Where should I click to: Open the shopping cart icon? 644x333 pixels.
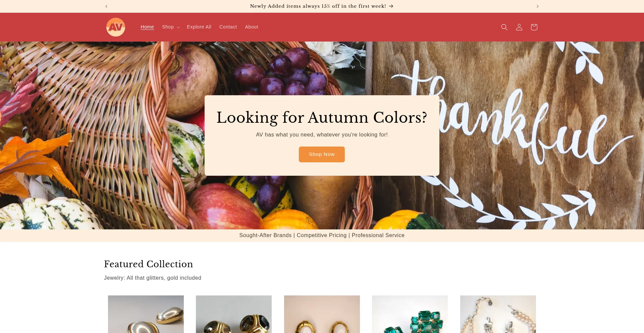(x=534, y=27)
